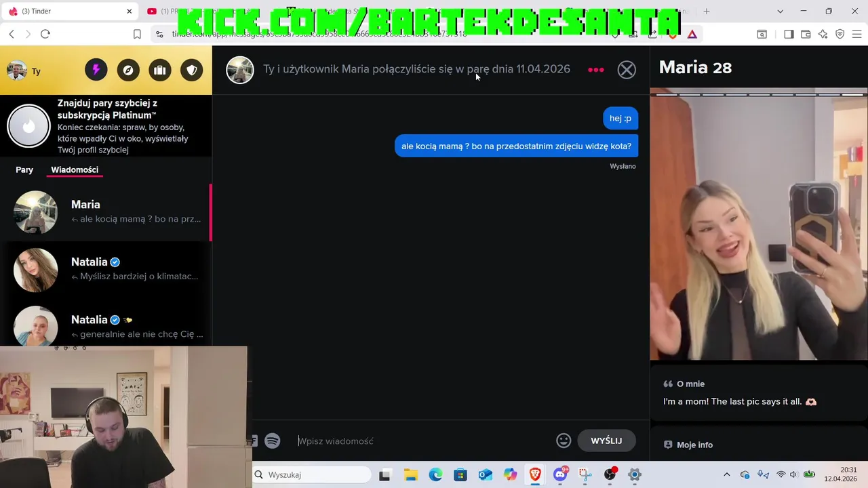Open chat with Natalia about klimaty
Image resolution: width=868 pixels, height=488 pixels.
(106, 270)
